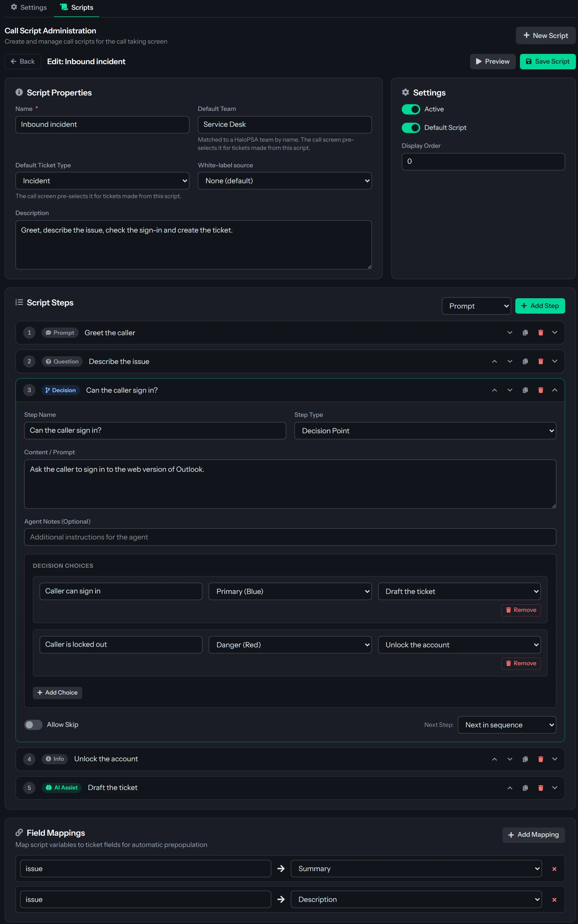Move Greet the caller step down
578x924 pixels.
pyautogui.click(x=510, y=333)
